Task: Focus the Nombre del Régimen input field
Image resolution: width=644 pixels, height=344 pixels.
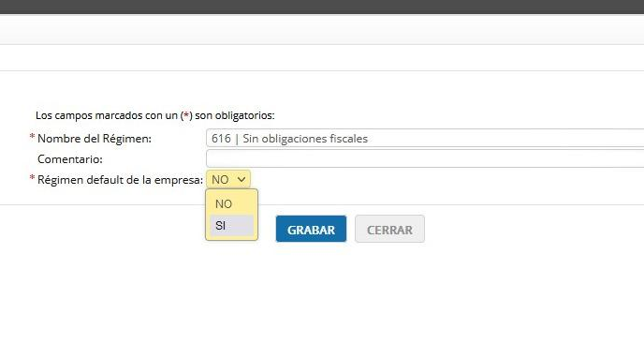Action: [425, 139]
